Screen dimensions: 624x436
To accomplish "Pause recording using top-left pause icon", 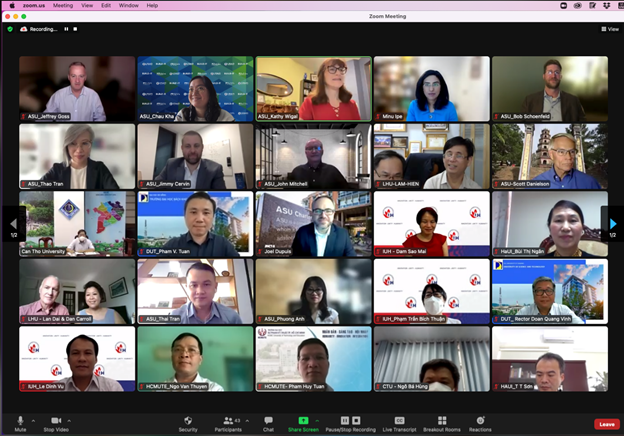I will (x=66, y=29).
